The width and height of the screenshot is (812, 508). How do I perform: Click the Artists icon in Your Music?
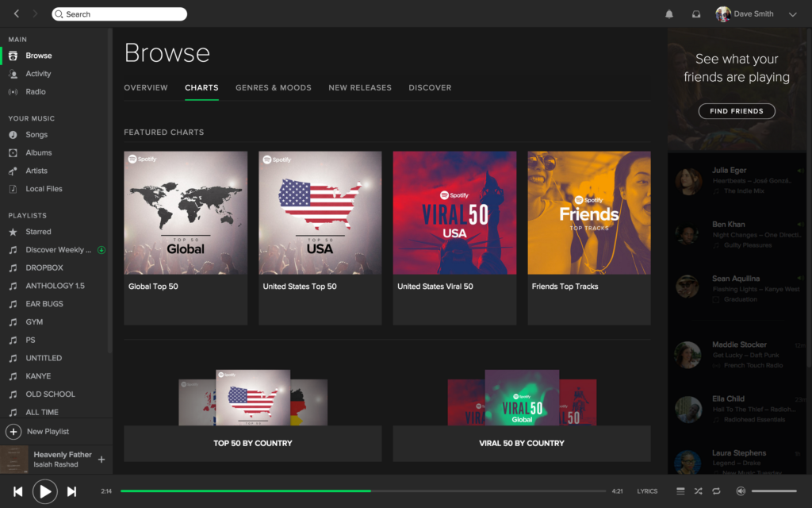point(13,171)
